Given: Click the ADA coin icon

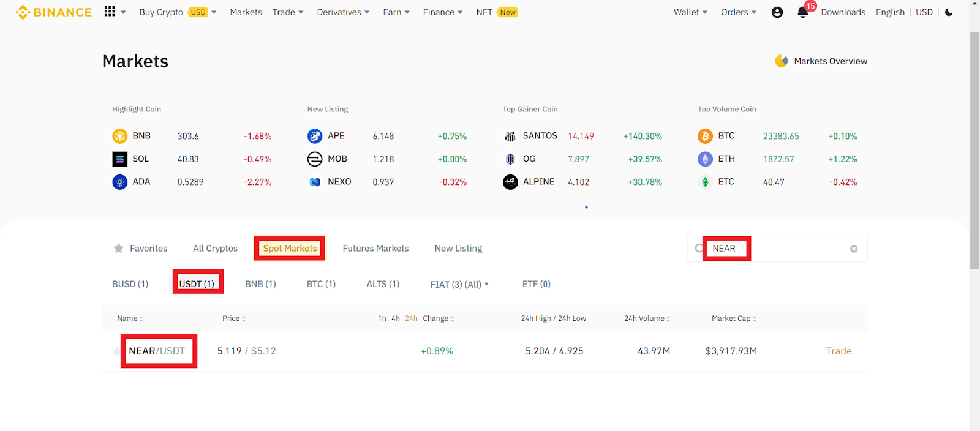Looking at the screenshot, I should tap(119, 182).
